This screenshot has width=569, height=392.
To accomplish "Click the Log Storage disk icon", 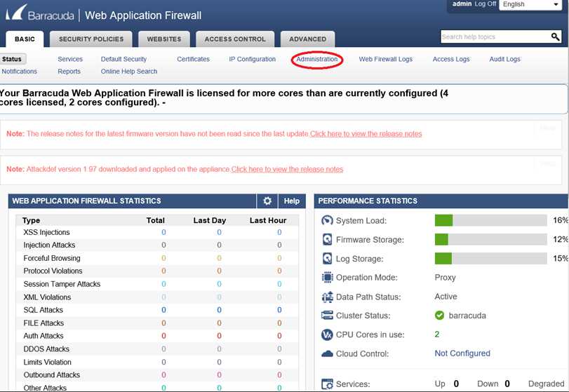I will point(327,259).
